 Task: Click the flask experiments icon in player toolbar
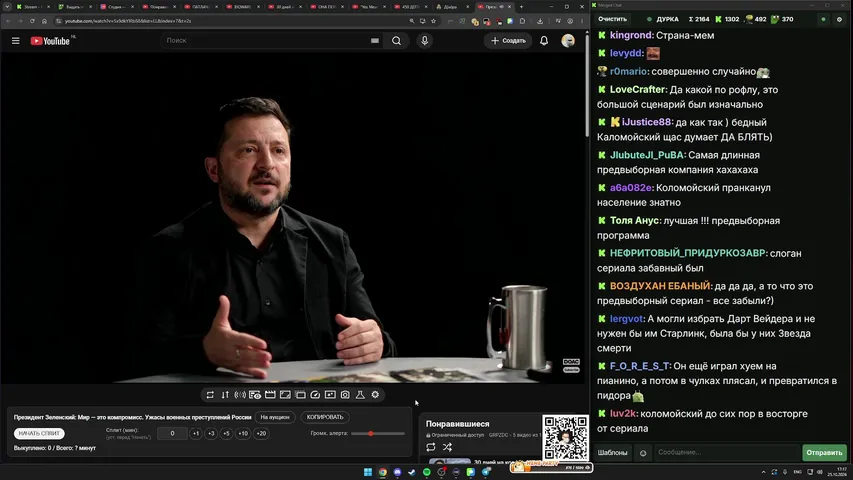tap(360, 395)
